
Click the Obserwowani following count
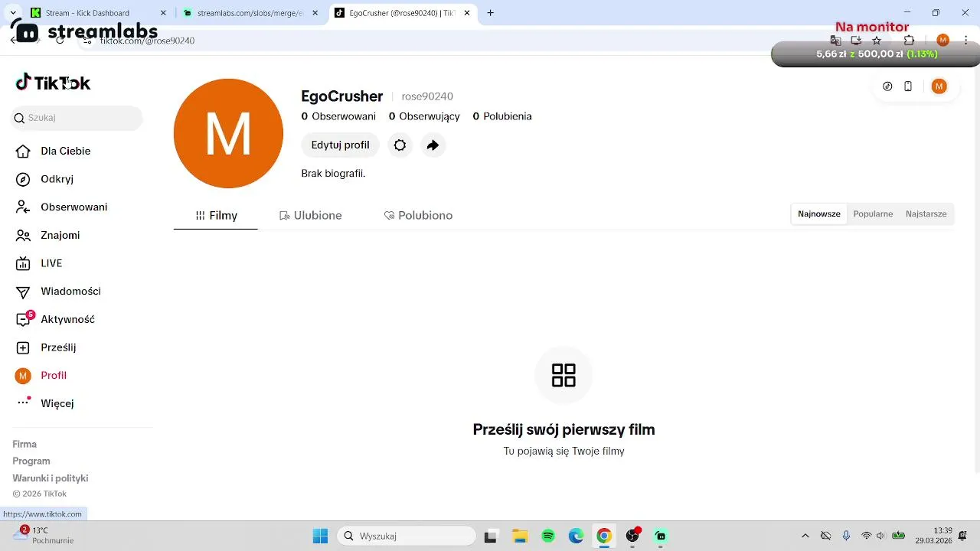(338, 116)
